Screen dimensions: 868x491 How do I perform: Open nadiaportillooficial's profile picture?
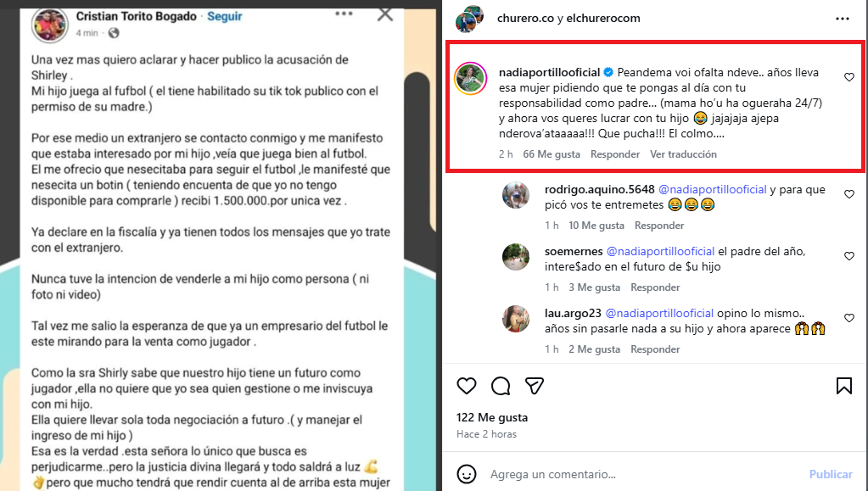tap(471, 79)
